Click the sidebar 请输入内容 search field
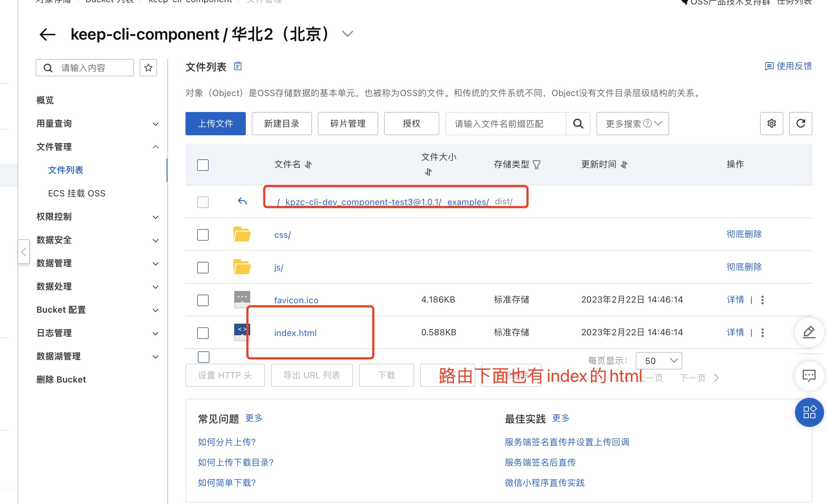The height and width of the screenshot is (504, 827). 85,68
